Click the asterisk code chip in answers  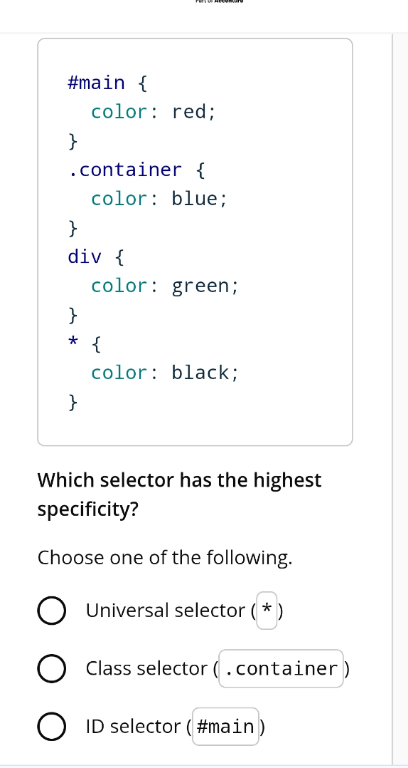pyautogui.click(x=267, y=611)
